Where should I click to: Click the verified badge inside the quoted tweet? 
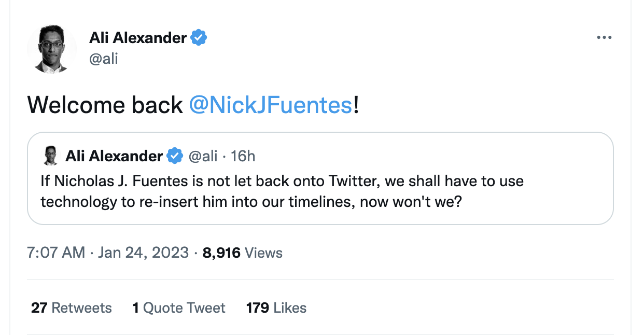[x=175, y=156]
